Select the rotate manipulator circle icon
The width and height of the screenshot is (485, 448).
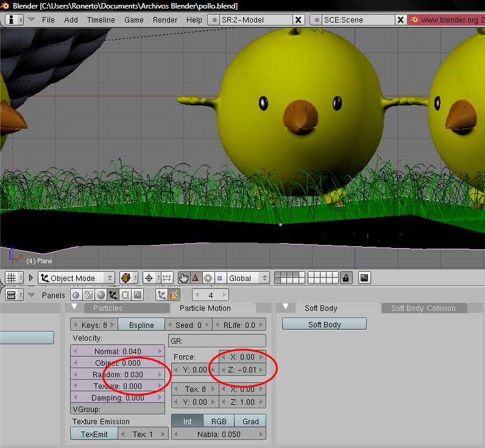pyautogui.click(x=208, y=278)
